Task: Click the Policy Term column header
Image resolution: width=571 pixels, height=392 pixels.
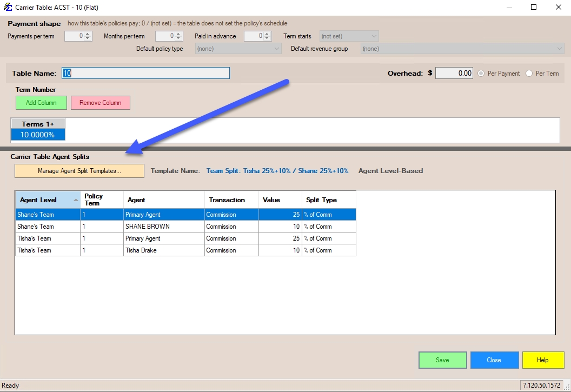Action: pos(102,200)
